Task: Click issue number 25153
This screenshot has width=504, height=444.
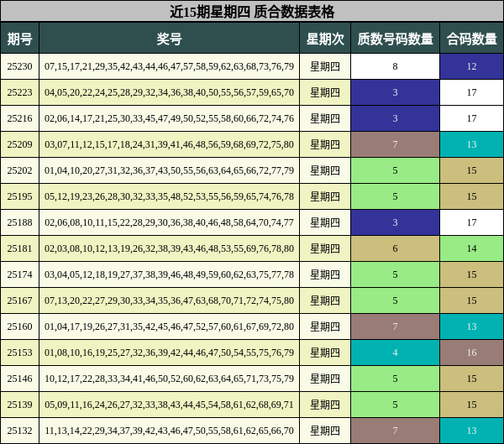Action: (x=19, y=353)
